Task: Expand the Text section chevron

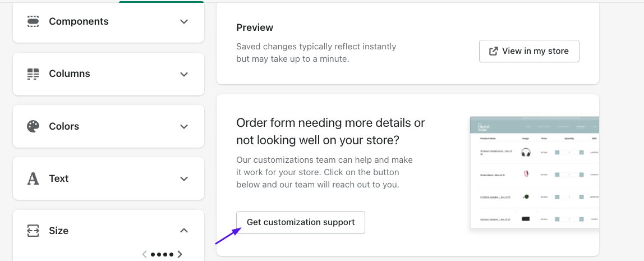Action: coord(184,178)
